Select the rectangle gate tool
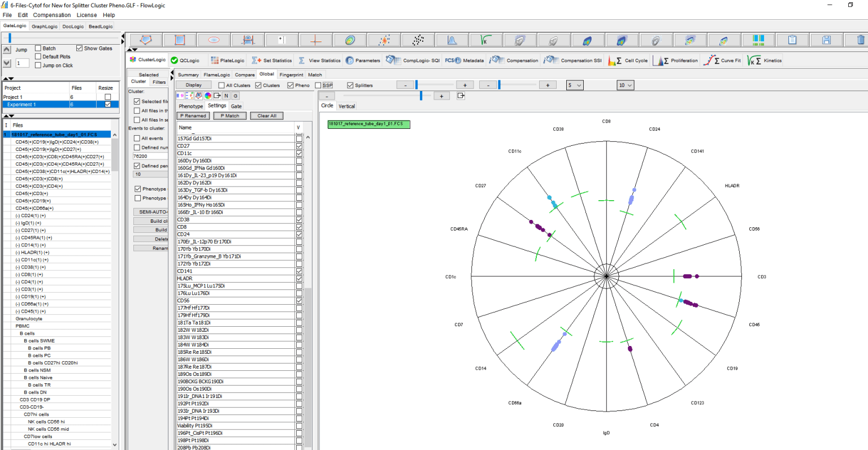The width and height of the screenshot is (868, 450). point(180,40)
